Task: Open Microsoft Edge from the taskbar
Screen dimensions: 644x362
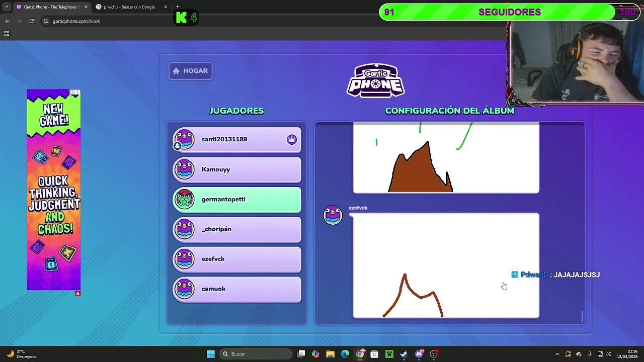Action: (x=345, y=354)
